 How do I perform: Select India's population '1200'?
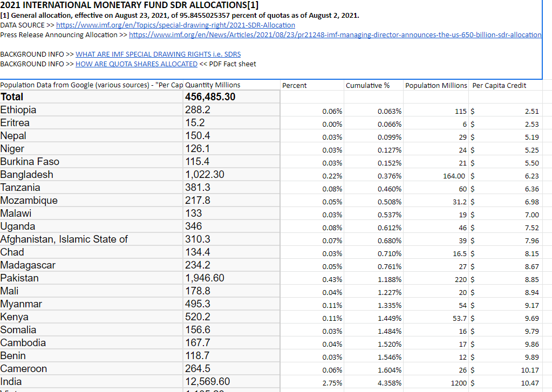tap(436, 383)
